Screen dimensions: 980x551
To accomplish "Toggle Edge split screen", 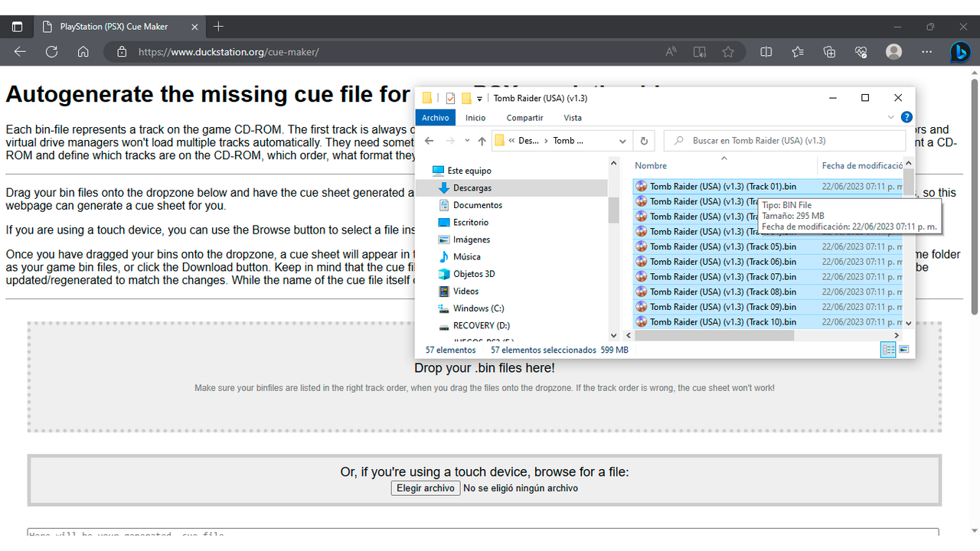I will (x=766, y=52).
